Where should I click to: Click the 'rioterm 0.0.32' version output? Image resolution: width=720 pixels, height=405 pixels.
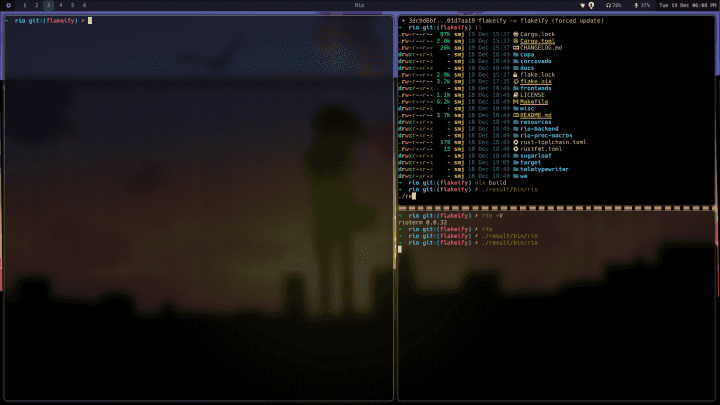point(422,222)
